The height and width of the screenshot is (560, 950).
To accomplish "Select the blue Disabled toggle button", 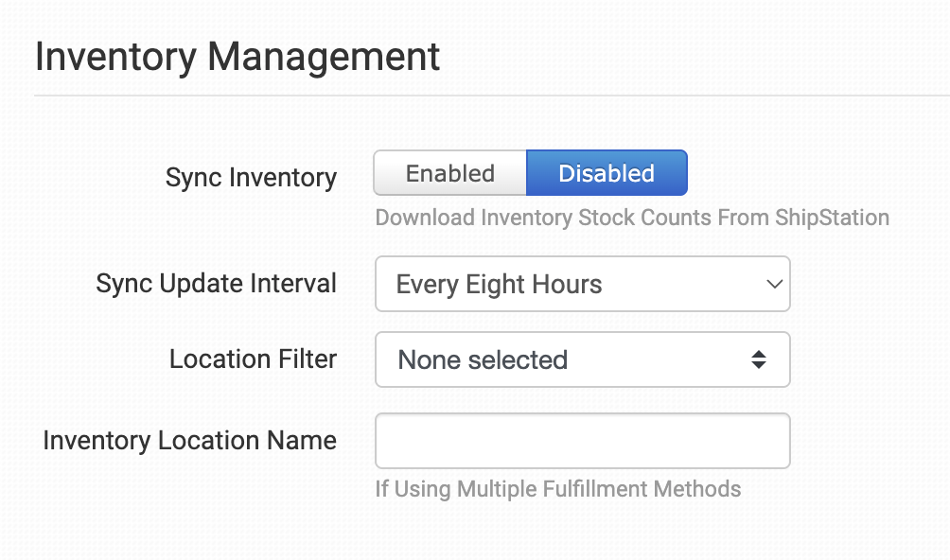I will click(x=607, y=174).
